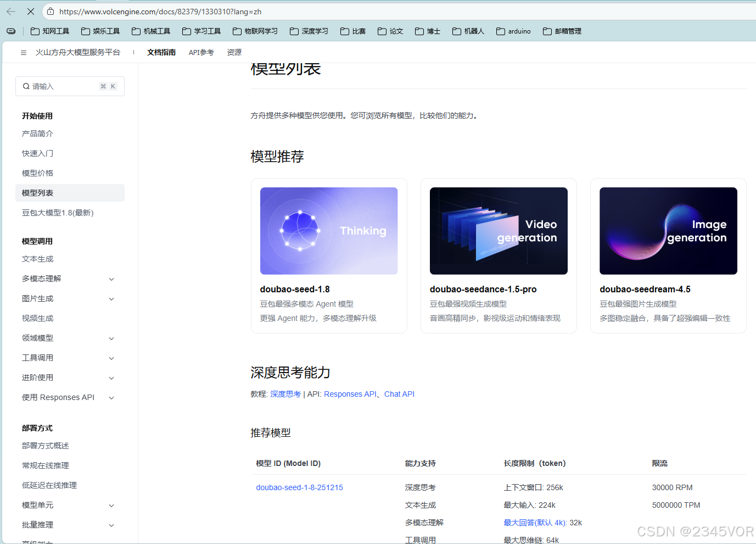Expand the 模型单元 sidebar section

pos(111,506)
